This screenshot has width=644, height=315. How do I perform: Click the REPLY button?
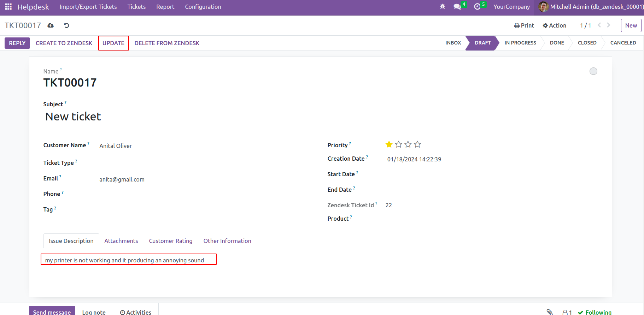[17, 43]
